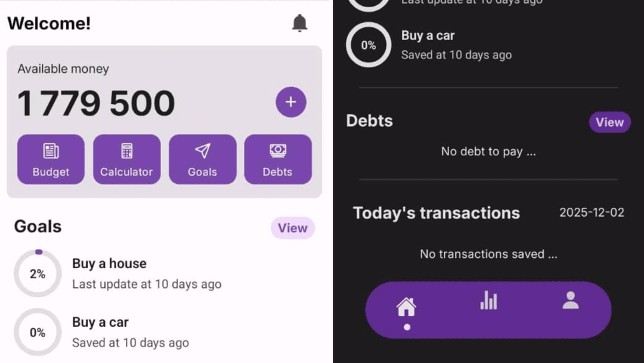Select the Buy a house goal

tap(109, 264)
